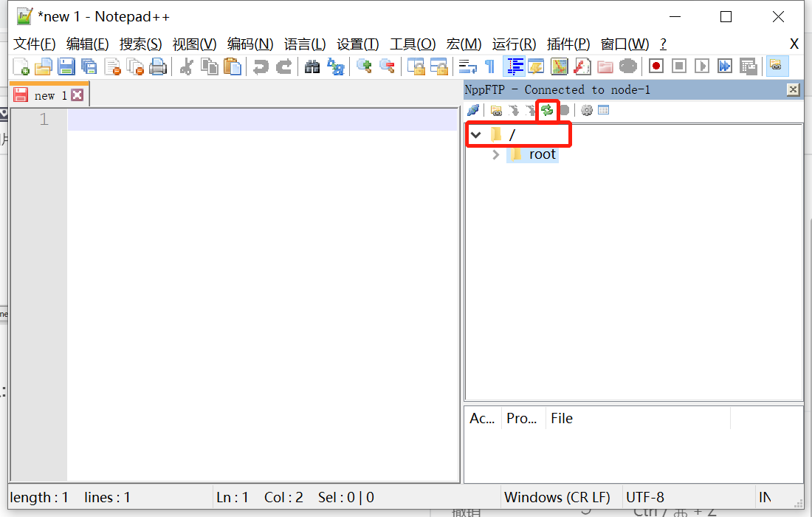The height and width of the screenshot is (517, 812).
Task: Refresh the NppFTP directory listing
Action: (547, 110)
